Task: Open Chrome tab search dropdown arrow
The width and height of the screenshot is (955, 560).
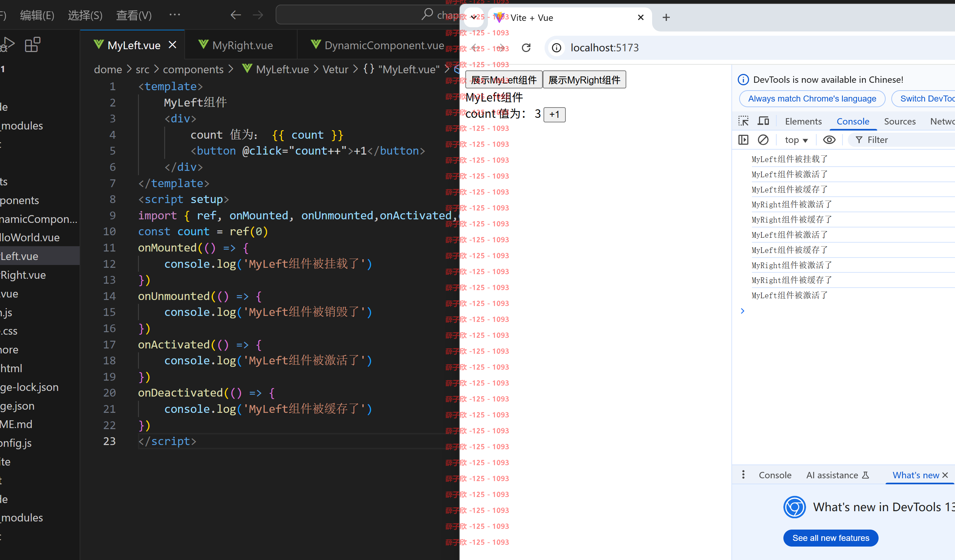Action: [474, 17]
